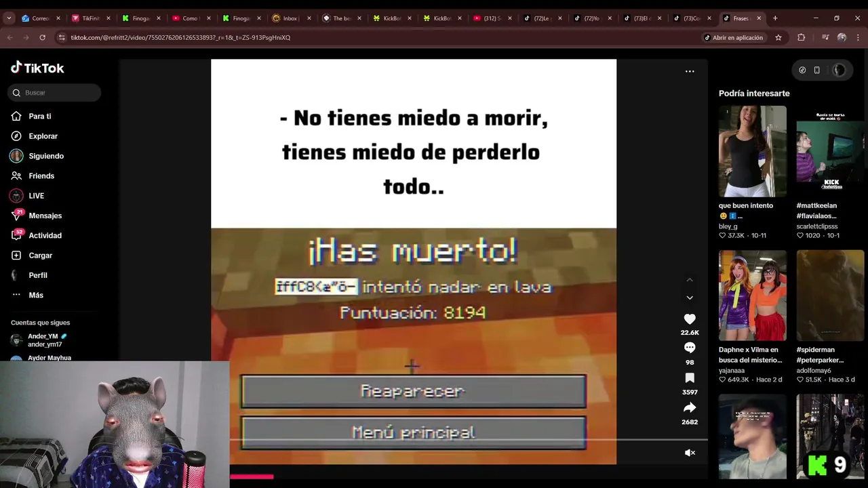The height and width of the screenshot is (488, 868).
Task: Click the Reaparecer button in the video
Action: [414, 391]
